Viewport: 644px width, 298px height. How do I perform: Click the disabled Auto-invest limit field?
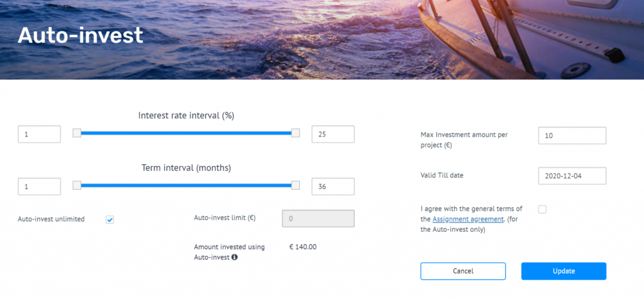pyautogui.click(x=318, y=218)
